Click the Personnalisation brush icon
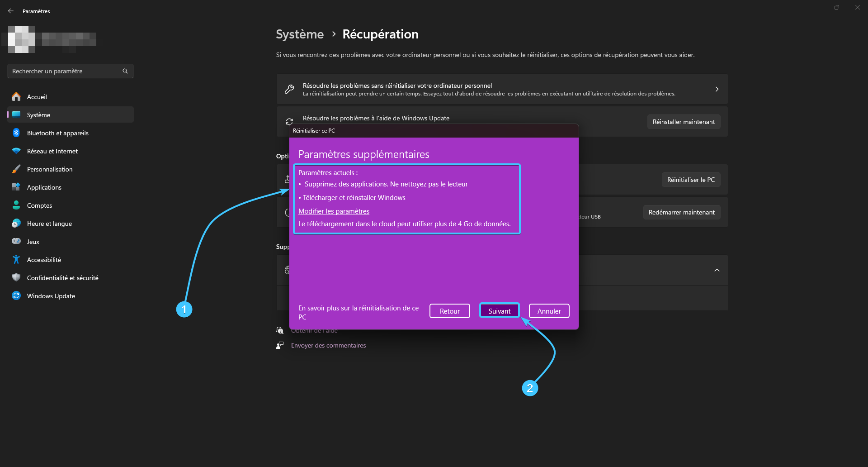This screenshot has height=467, width=868. (x=16, y=169)
